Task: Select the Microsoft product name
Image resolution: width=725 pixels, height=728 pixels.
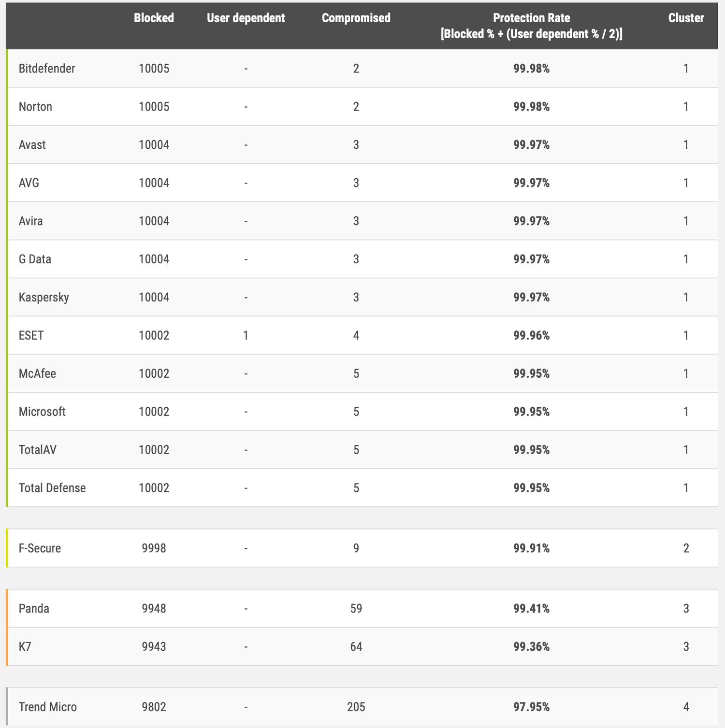Action: 42,412
